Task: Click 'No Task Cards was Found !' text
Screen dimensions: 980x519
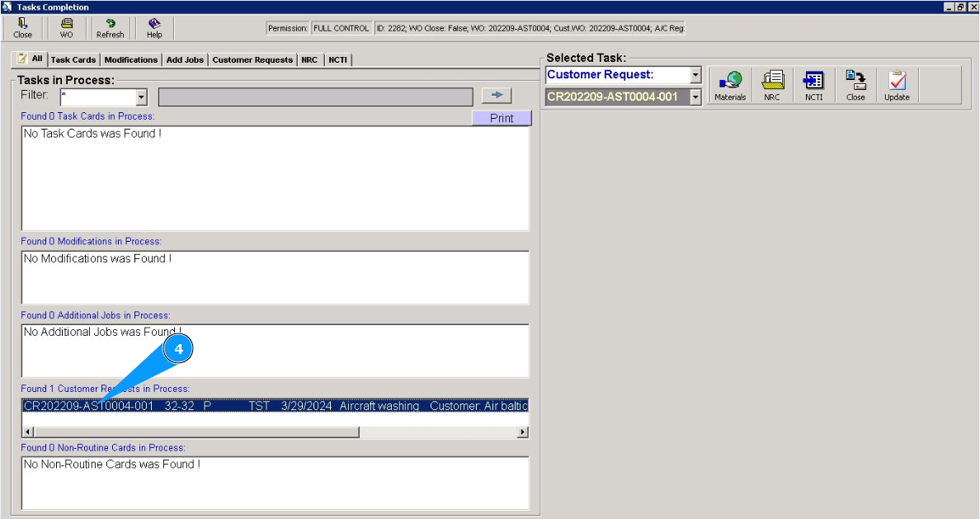Action: tap(92, 133)
